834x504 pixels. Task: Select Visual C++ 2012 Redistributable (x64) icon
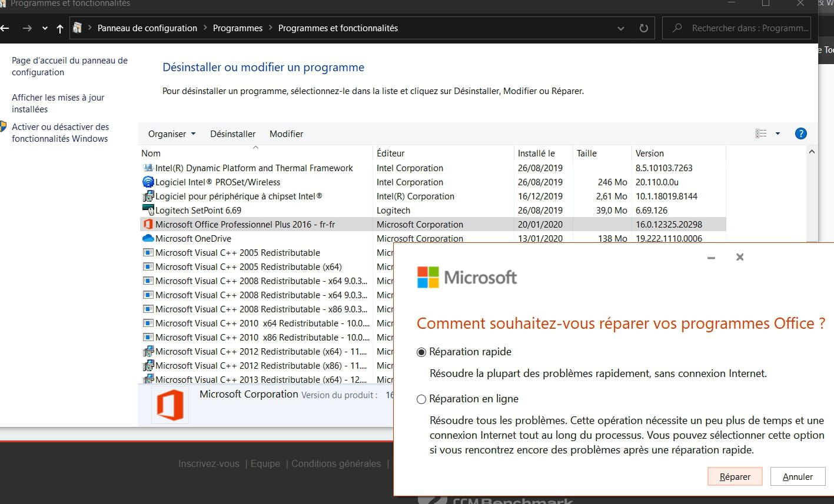pyautogui.click(x=148, y=352)
